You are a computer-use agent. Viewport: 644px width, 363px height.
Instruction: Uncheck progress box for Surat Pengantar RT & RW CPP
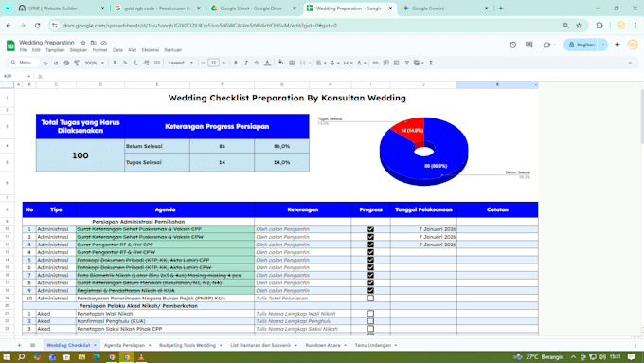370,245
